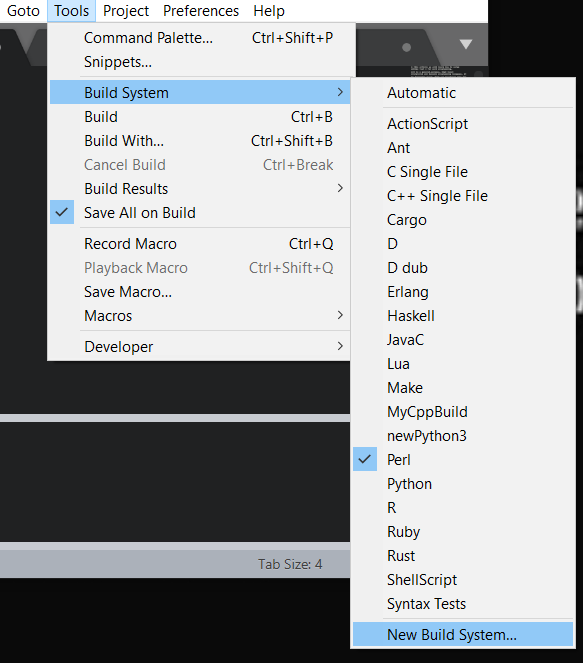The image size is (583, 663).
Task: Open the Goto menu
Action: click(x=23, y=11)
